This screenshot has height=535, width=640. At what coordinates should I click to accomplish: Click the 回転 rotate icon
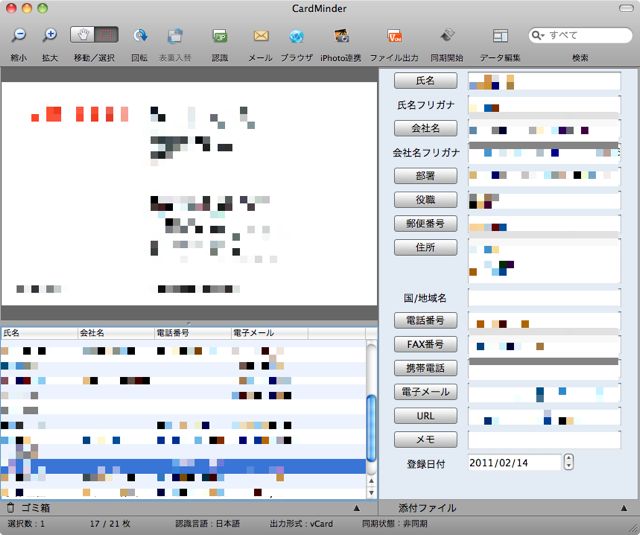point(140,36)
